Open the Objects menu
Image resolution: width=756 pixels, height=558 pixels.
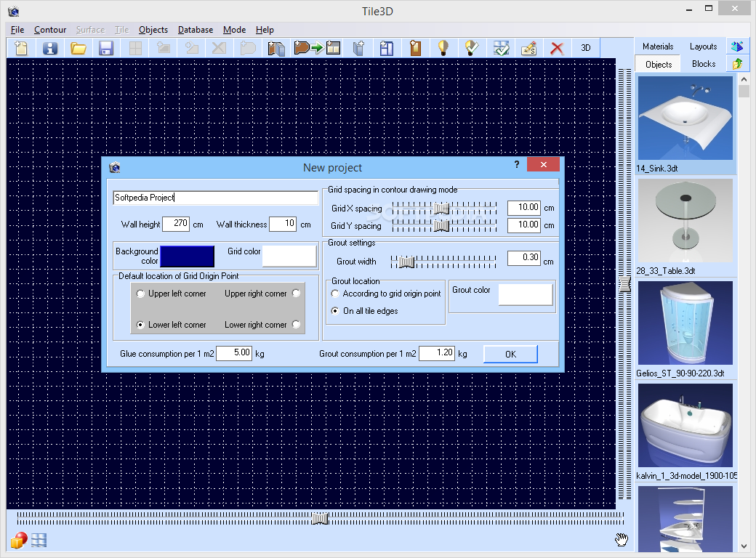tap(153, 29)
